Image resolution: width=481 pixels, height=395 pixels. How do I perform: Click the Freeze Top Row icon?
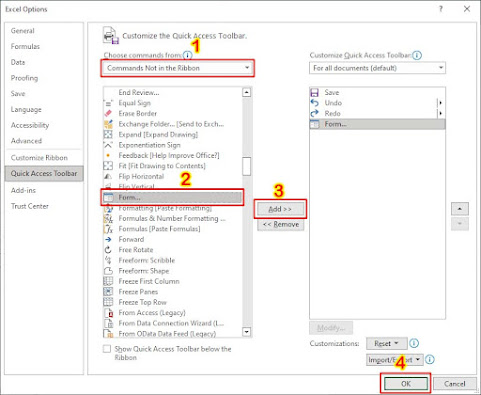pyautogui.click(x=108, y=302)
